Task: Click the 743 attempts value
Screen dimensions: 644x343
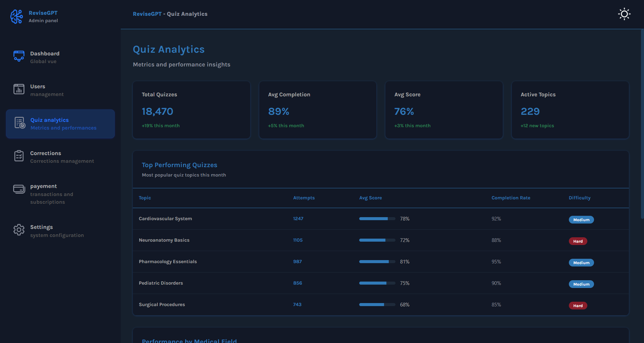Action: [297, 305]
